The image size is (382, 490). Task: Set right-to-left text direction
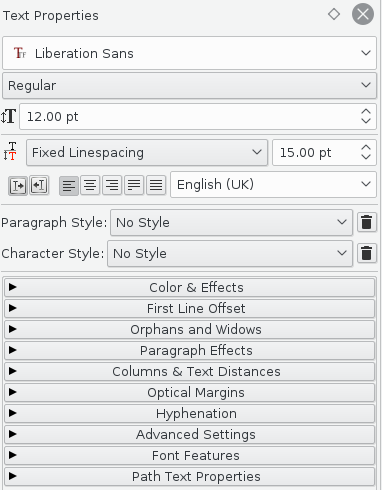(x=39, y=185)
